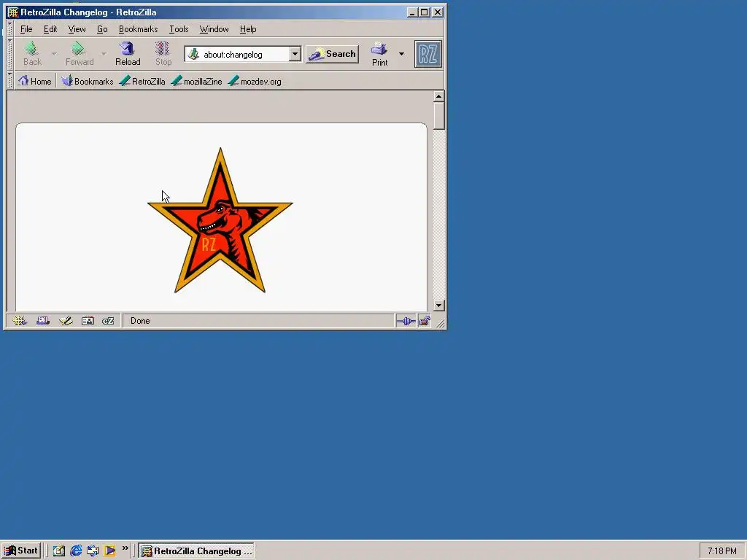Image resolution: width=747 pixels, height=560 pixels.
Task: Close the RetroZilla window
Action: 438,12
